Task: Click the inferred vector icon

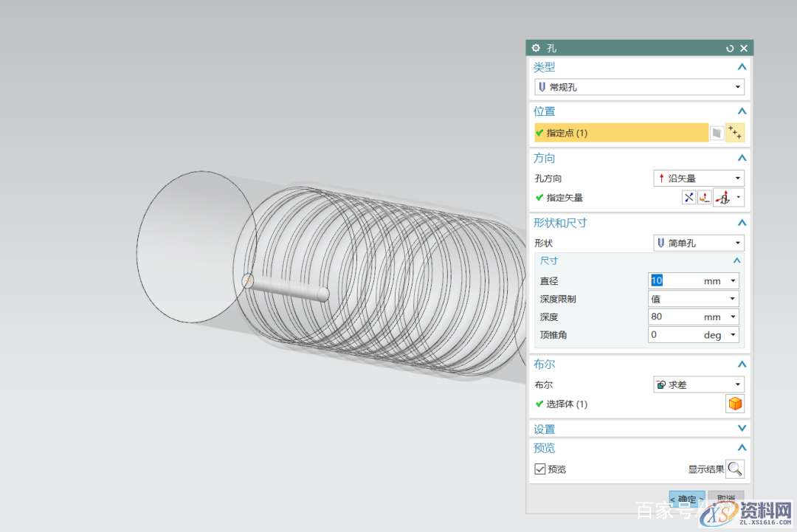Action: (725, 197)
